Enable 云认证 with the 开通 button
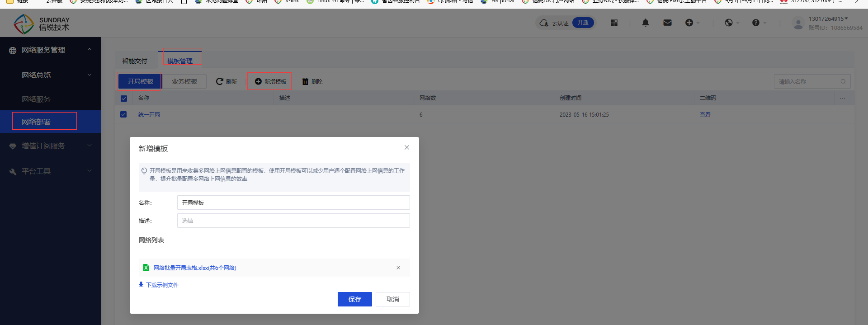Image resolution: width=868 pixels, height=325 pixels. (x=583, y=23)
